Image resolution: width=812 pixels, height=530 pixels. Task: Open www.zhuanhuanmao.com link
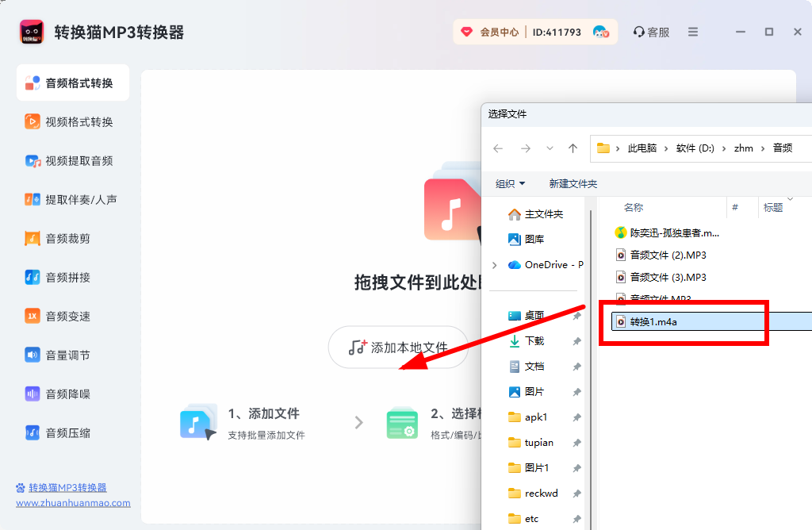(x=73, y=502)
